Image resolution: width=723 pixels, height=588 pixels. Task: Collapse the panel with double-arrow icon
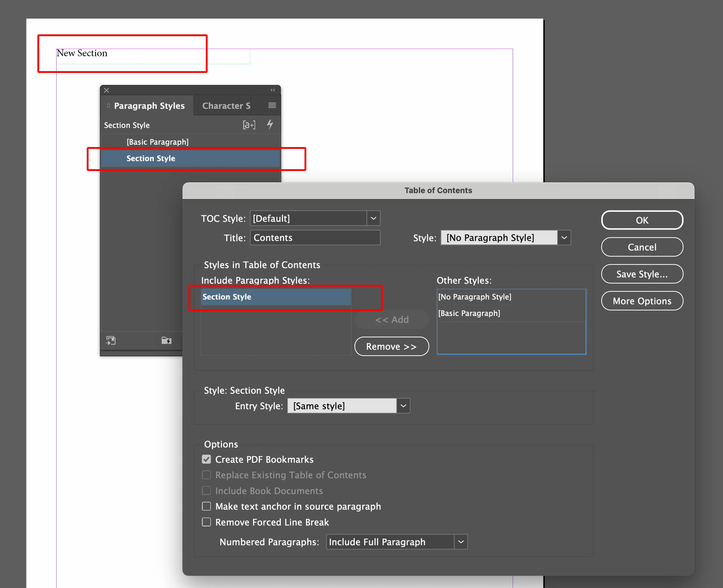[x=273, y=90]
